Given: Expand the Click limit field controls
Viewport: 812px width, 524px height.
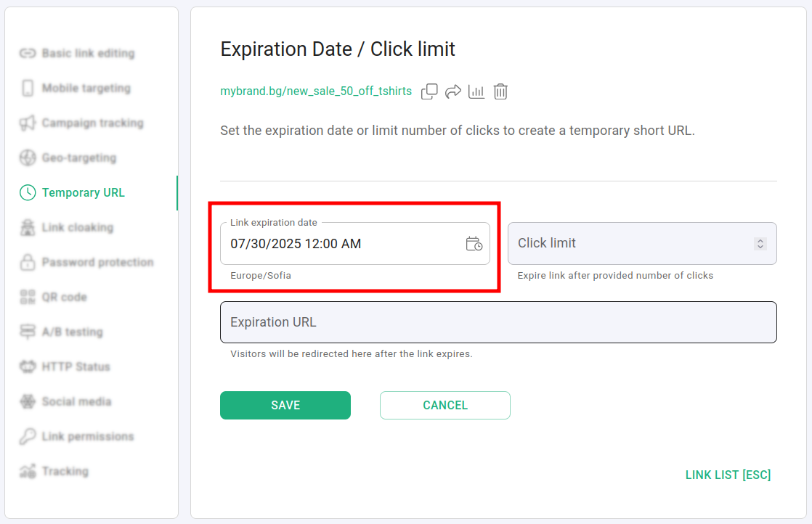Looking at the screenshot, I should pos(760,243).
